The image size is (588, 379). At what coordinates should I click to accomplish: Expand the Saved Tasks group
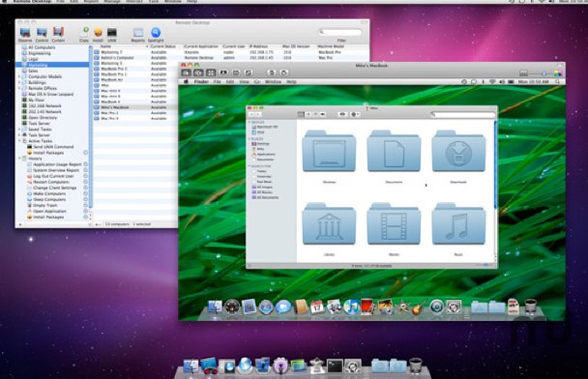click(x=19, y=130)
